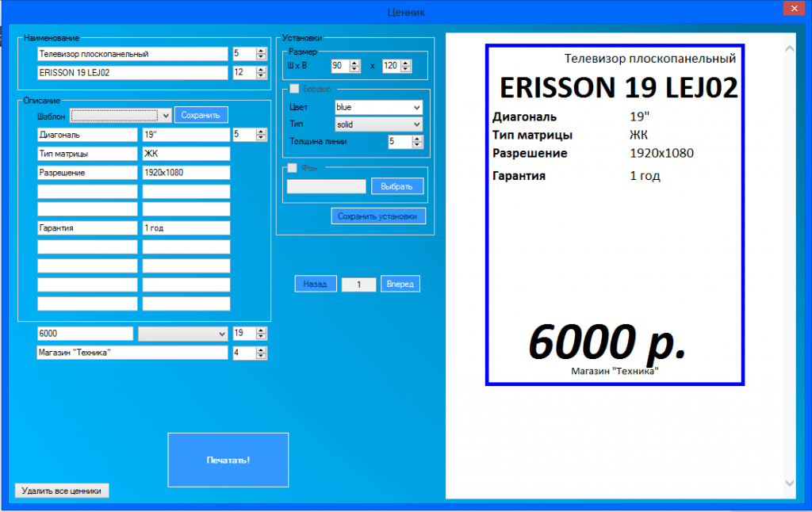Click the Сохранить template button
This screenshot has height=512, width=812.
click(201, 115)
